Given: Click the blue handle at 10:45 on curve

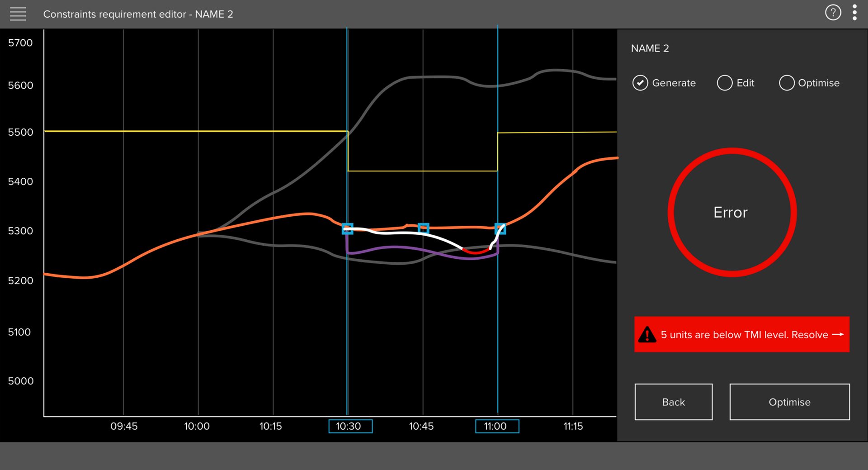Looking at the screenshot, I should [x=423, y=228].
